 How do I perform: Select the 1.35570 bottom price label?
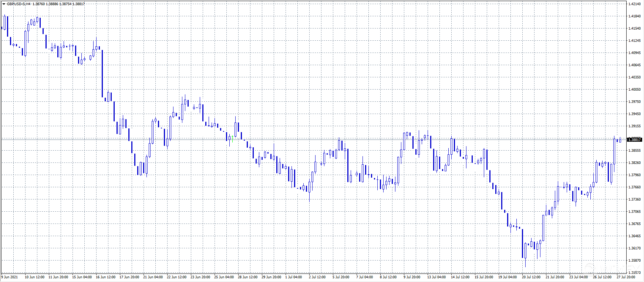(634, 273)
